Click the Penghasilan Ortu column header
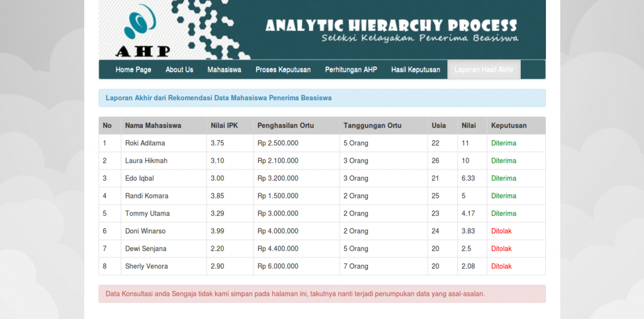644x319 pixels. point(286,126)
